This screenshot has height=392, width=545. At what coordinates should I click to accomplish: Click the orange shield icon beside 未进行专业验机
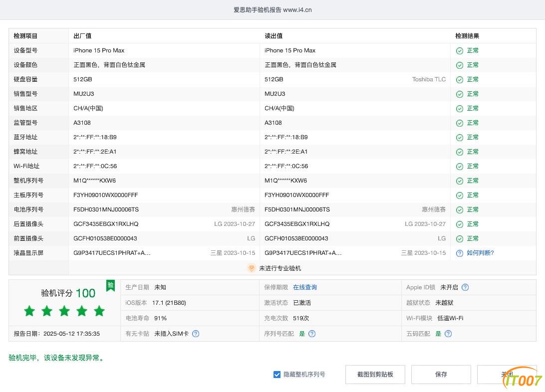click(252, 268)
